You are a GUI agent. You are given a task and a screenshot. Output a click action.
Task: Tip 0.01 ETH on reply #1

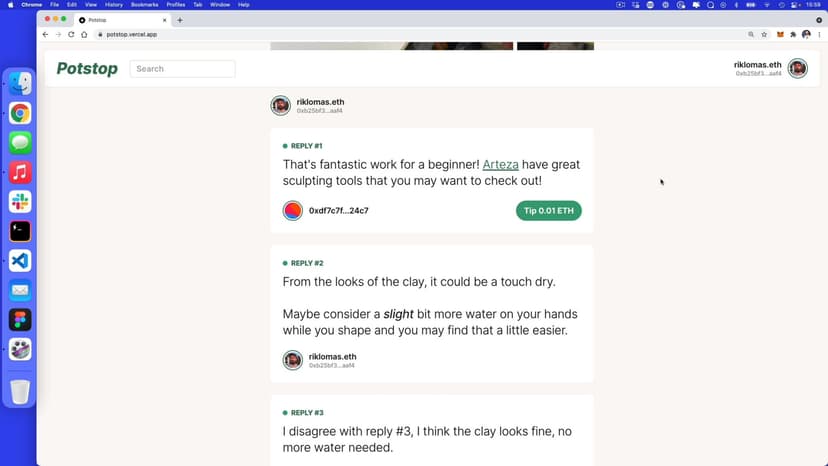[549, 211]
